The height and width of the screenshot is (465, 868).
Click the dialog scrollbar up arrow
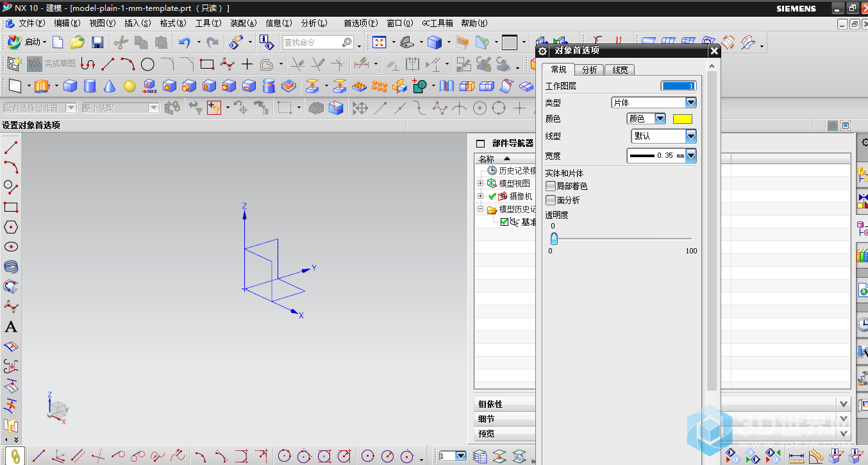pyautogui.click(x=712, y=67)
